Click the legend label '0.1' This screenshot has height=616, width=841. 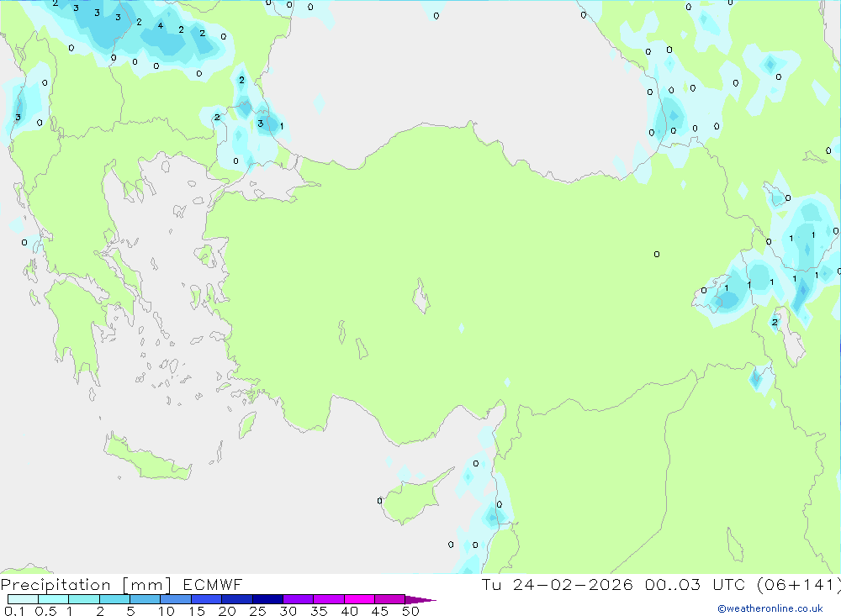coord(14,611)
